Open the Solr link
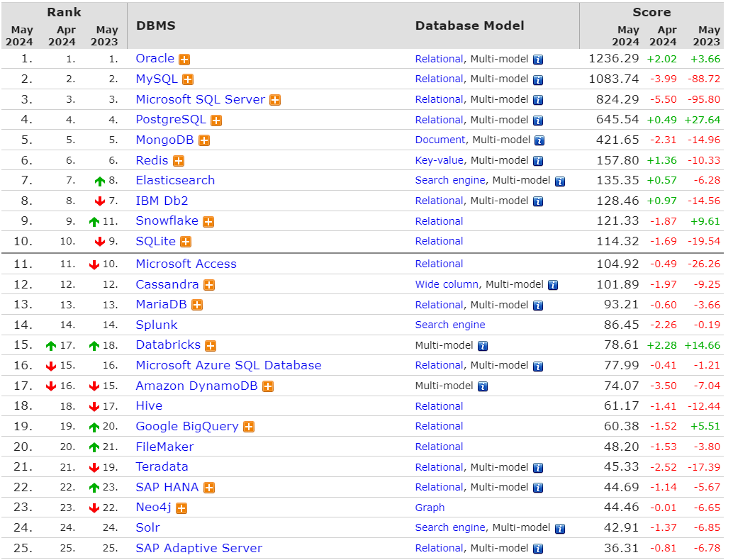The height and width of the screenshot is (560, 733). click(147, 527)
